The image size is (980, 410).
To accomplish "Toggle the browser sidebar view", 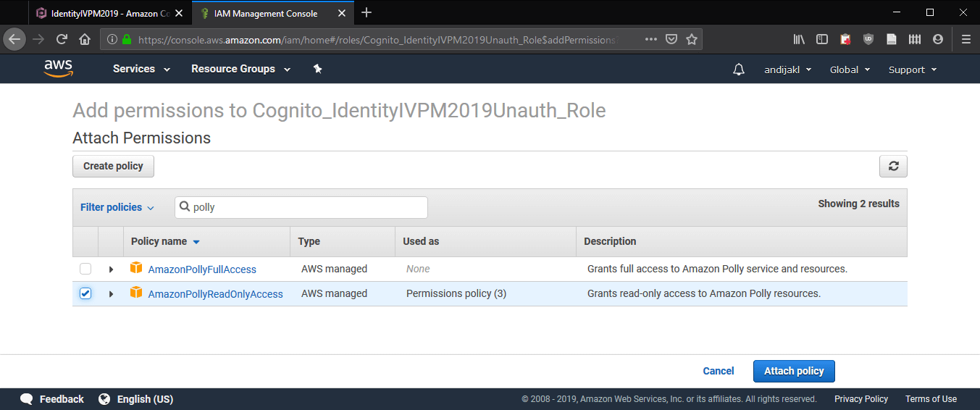I will [x=822, y=39].
